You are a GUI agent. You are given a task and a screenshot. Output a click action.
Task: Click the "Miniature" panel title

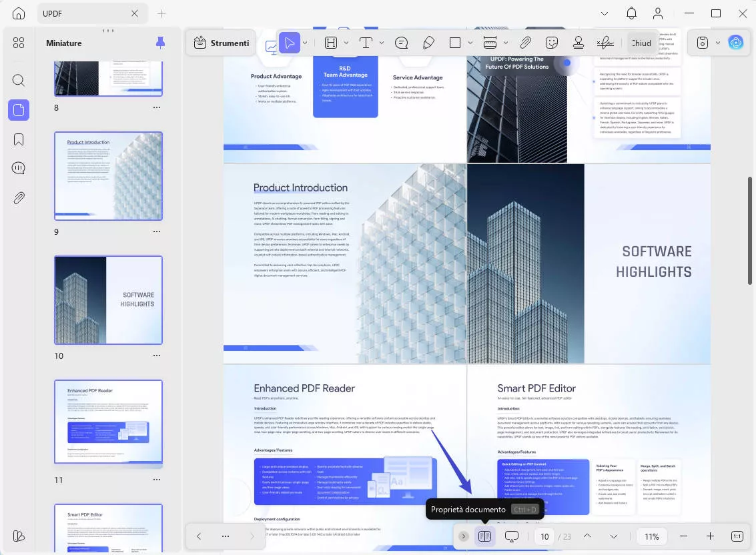tap(63, 43)
